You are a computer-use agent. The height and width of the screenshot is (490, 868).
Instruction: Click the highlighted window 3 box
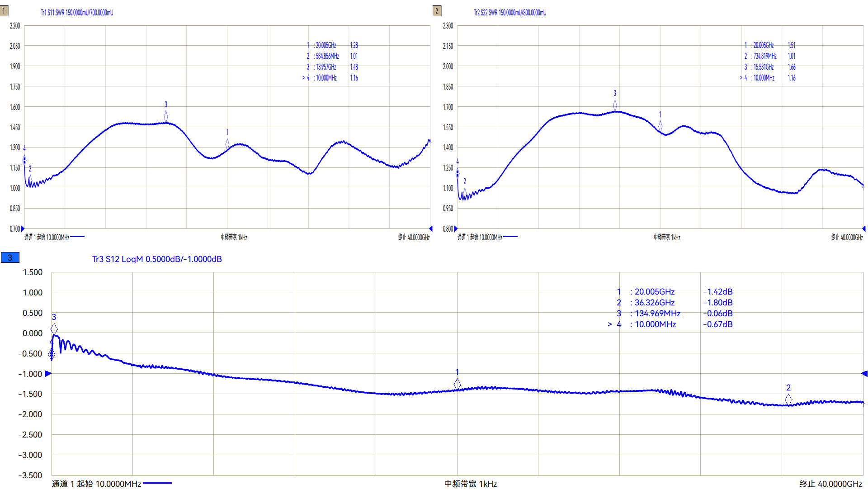[x=10, y=258]
